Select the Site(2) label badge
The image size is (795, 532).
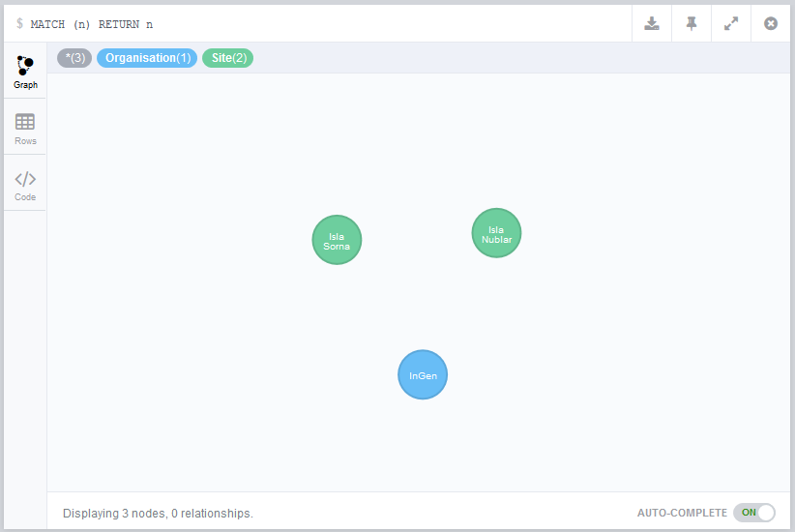(x=228, y=58)
